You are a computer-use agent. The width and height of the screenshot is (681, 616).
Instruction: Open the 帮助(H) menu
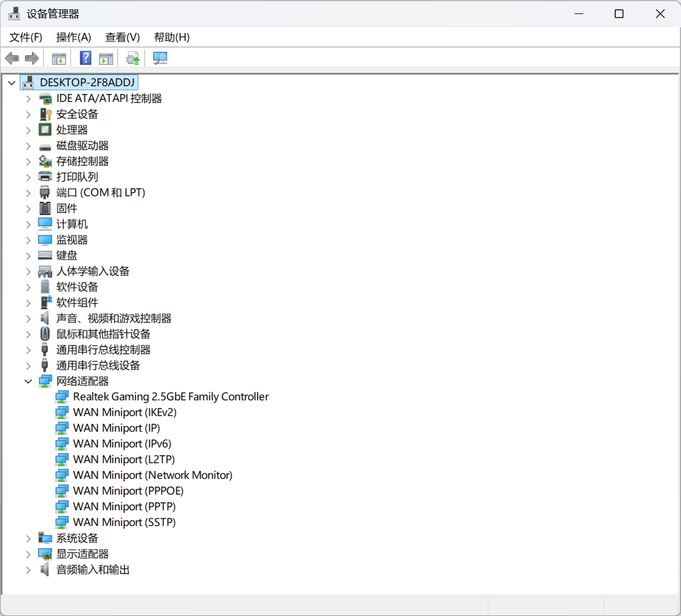[172, 37]
